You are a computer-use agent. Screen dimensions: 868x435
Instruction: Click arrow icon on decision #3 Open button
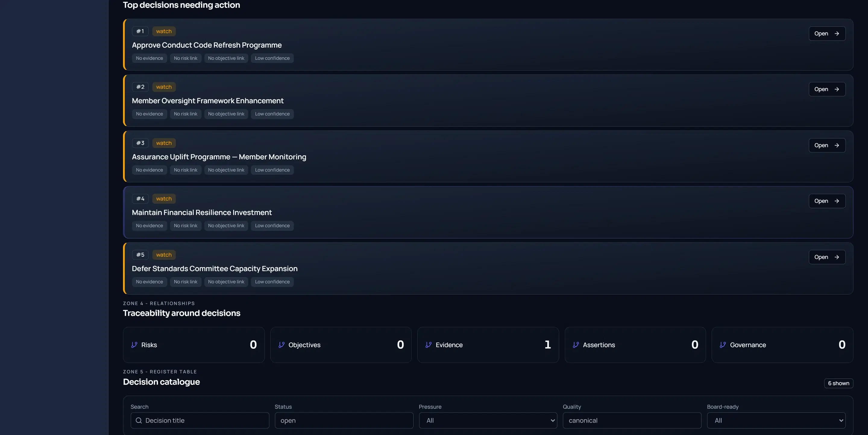(x=837, y=145)
